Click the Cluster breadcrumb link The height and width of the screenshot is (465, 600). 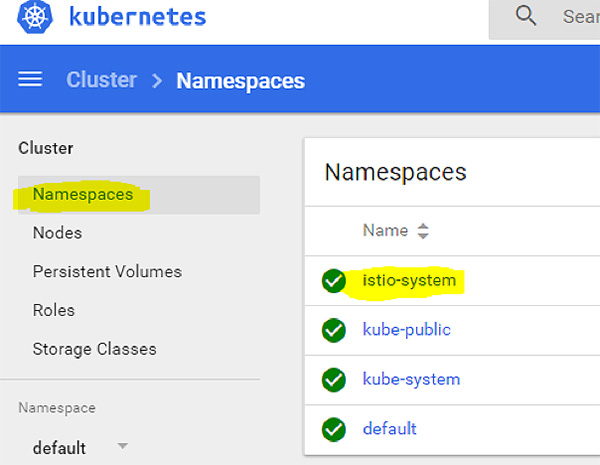click(x=101, y=80)
